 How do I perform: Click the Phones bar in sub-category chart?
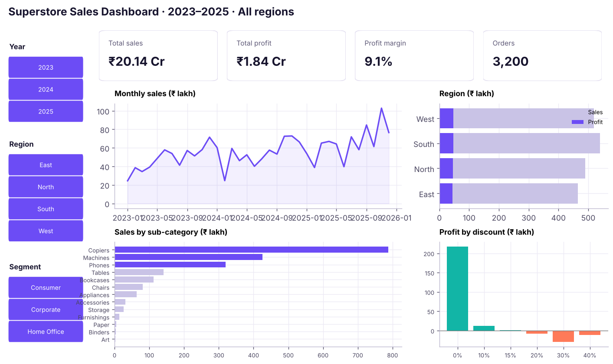coord(170,265)
